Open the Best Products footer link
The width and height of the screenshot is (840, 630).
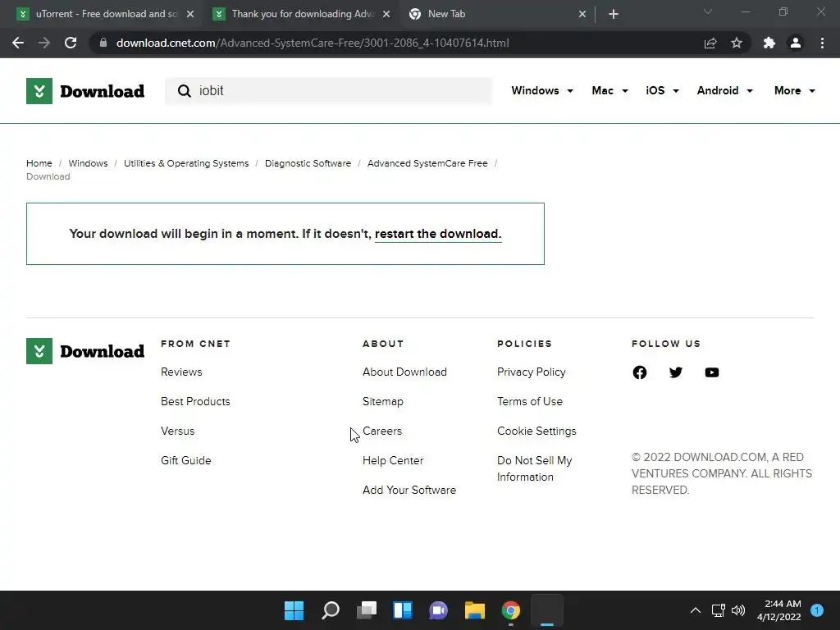click(195, 401)
